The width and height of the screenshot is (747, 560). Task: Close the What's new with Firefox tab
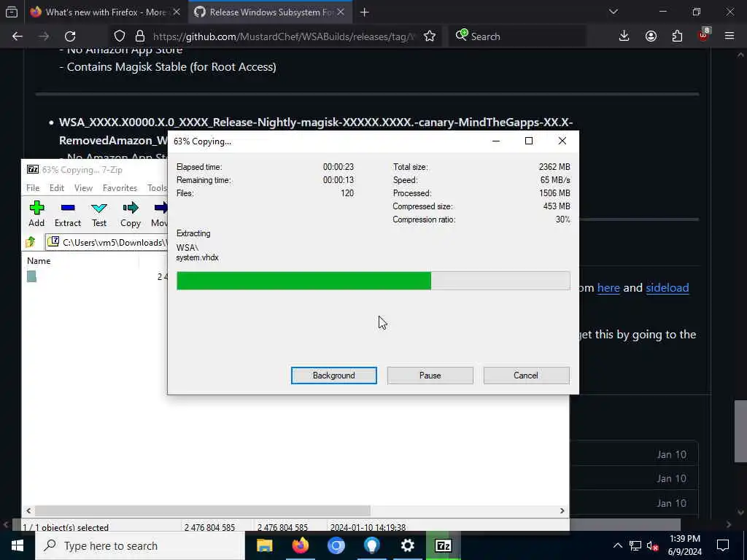(177, 12)
